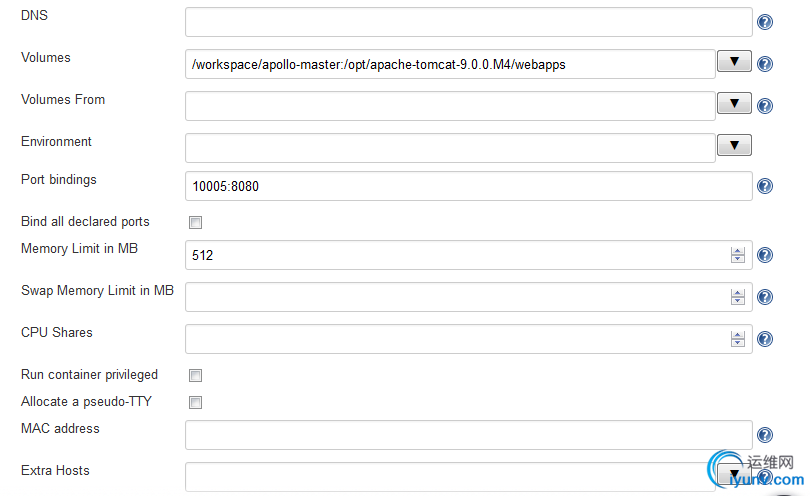Open help for Swap Memory Limit
The image size is (810, 496).
[x=765, y=297]
